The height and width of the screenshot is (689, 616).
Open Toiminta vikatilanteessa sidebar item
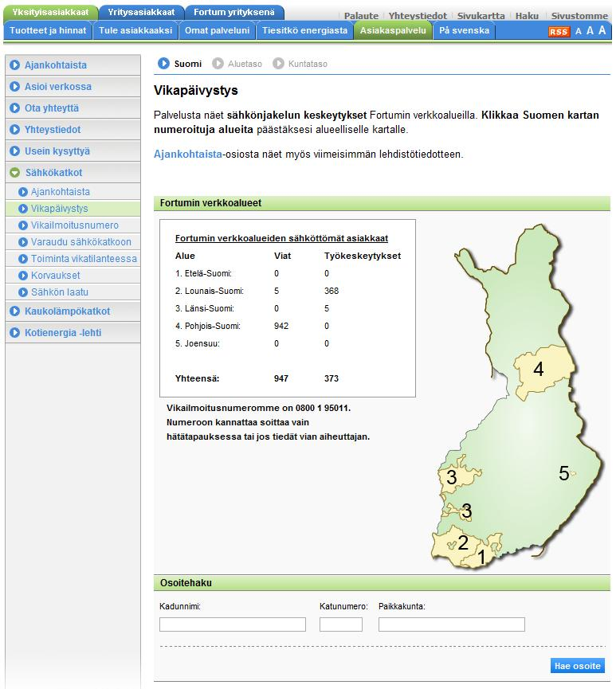(84, 259)
